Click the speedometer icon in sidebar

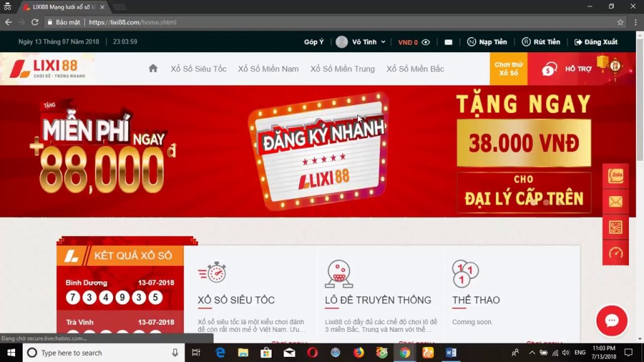(616, 253)
